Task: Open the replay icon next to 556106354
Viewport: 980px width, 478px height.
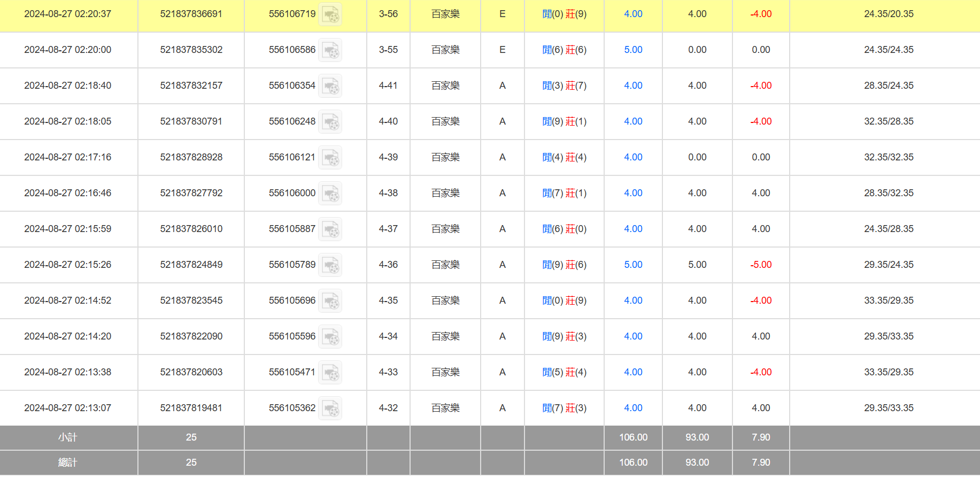Action: [330, 86]
